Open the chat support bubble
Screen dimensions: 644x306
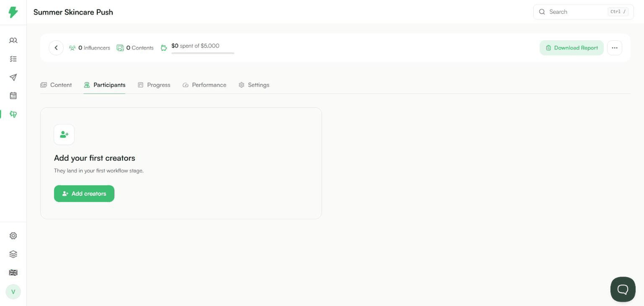coord(623,289)
